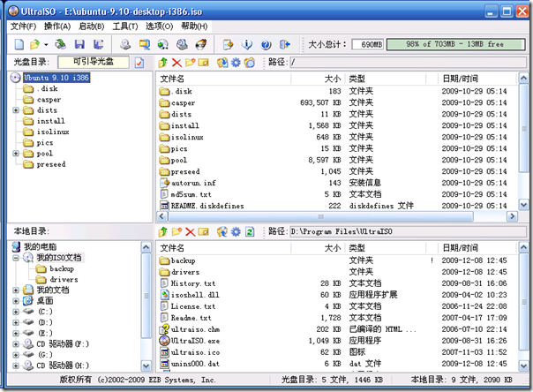This screenshot has height=392, width=533.
Task: Click the 690MB total size field
Action: tap(367, 44)
